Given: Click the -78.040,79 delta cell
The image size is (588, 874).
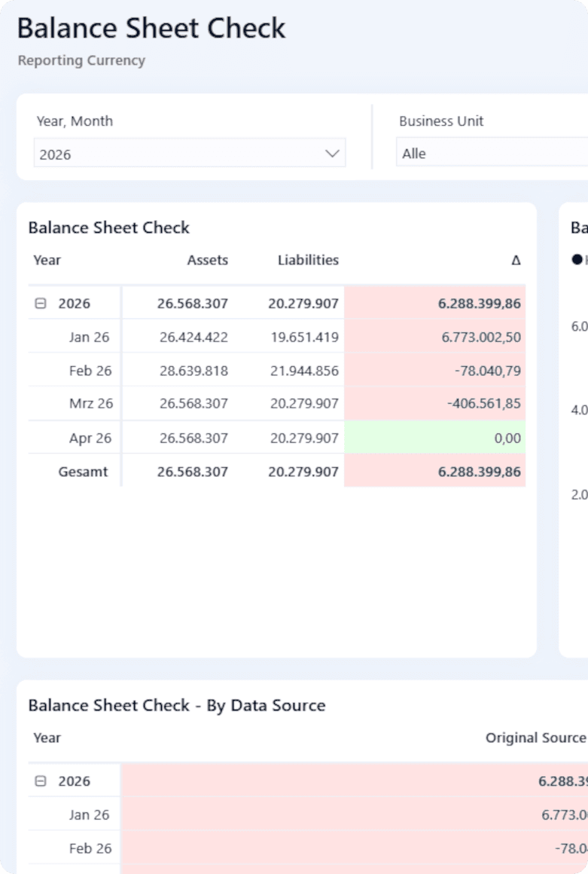Looking at the screenshot, I should point(435,370).
